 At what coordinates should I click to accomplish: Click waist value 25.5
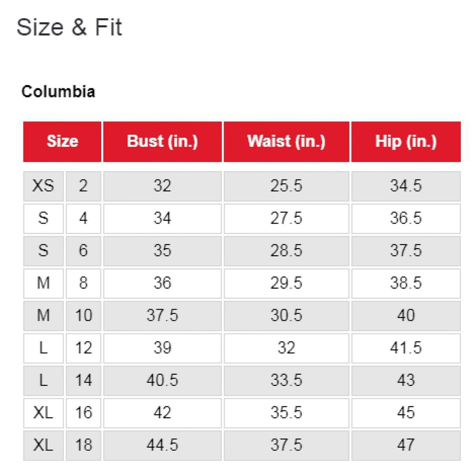(286, 186)
